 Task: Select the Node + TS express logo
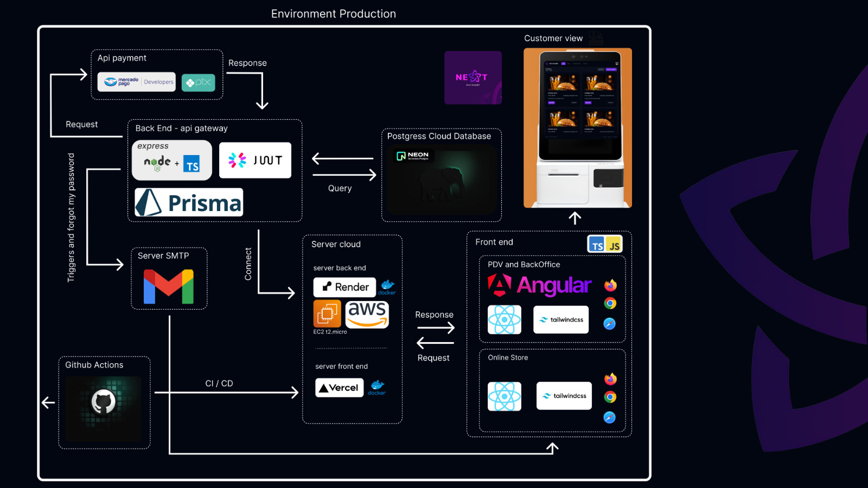point(172,160)
